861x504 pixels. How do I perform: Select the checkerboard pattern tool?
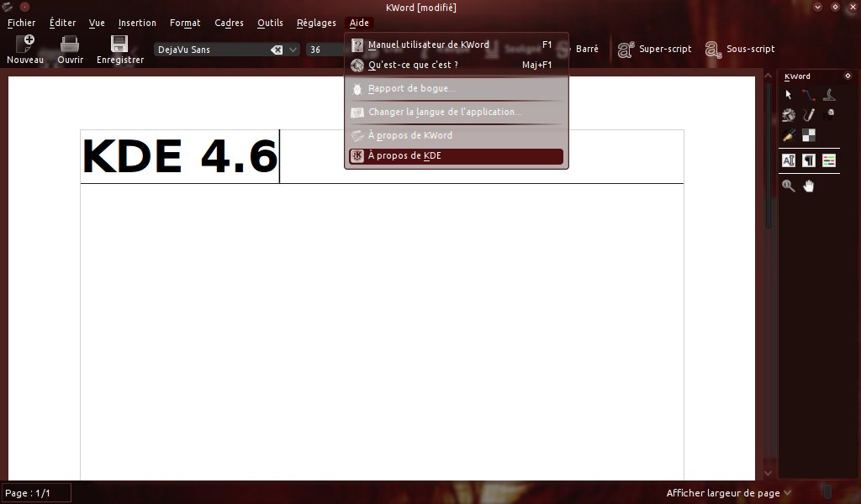[x=808, y=135]
